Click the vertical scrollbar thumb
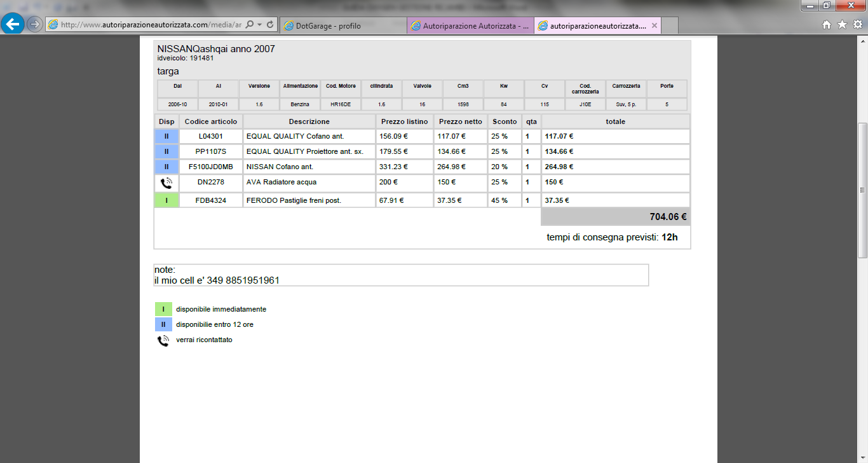 [x=862, y=190]
